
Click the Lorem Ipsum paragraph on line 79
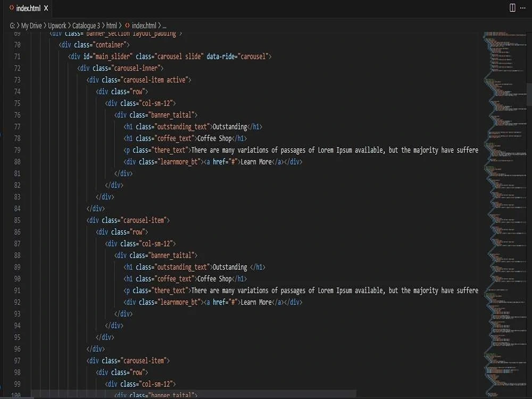[x=335, y=151]
